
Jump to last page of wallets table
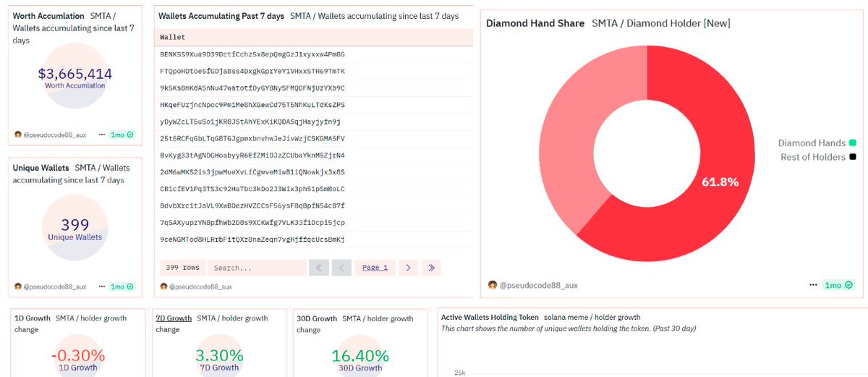click(432, 268)
